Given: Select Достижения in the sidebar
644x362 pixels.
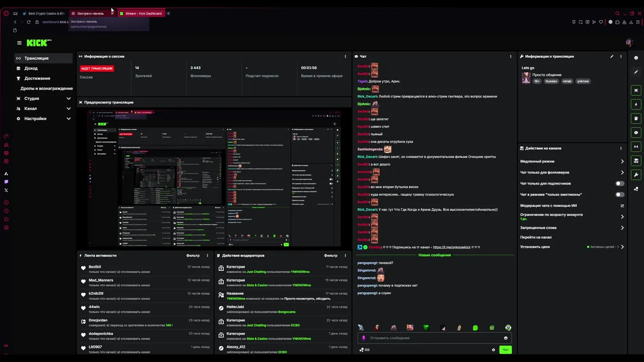Looking at the screenshot, I should [44, 78].
